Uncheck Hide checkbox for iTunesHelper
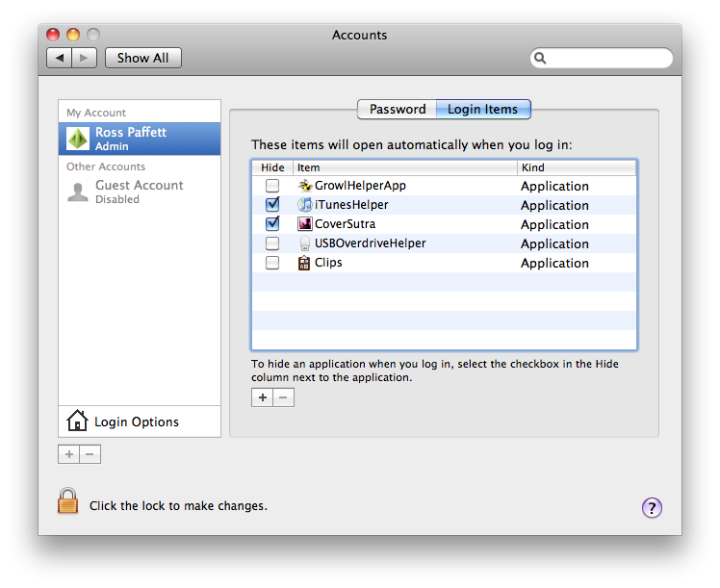Image resolution: width=720 pixels, height=588 pixels. point(273,205)
